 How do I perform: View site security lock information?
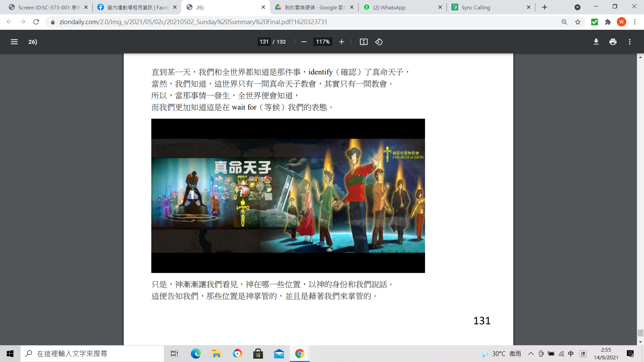(53, 22)
